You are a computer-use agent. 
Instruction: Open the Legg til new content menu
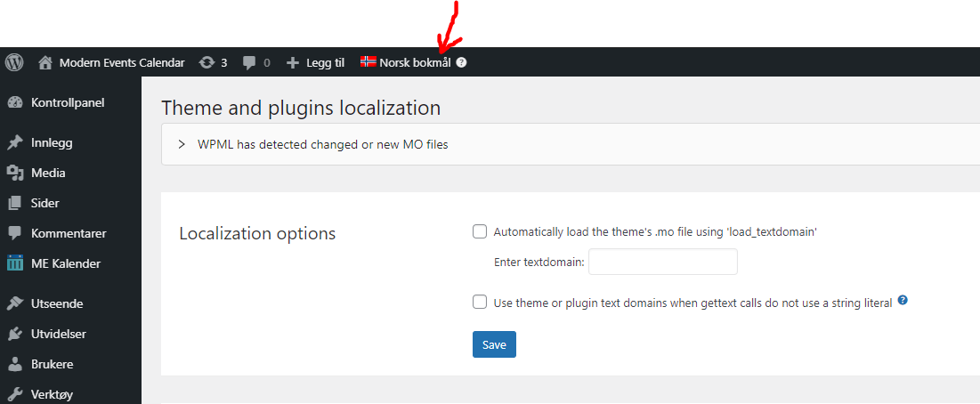tap(325, 62)
